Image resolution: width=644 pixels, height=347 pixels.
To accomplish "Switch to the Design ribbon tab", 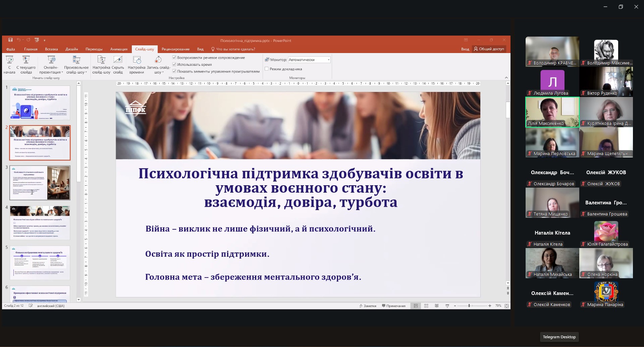I will (71, 49).
